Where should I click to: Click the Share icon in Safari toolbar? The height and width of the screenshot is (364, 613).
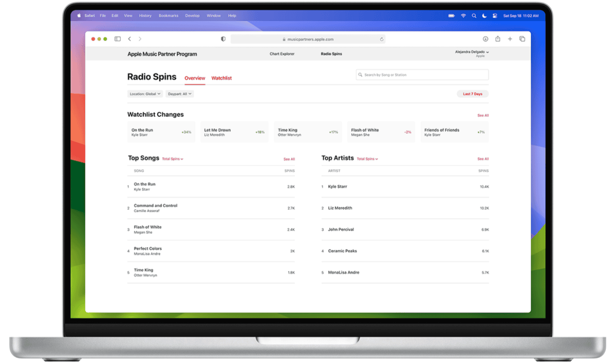[x=497, y=39]
